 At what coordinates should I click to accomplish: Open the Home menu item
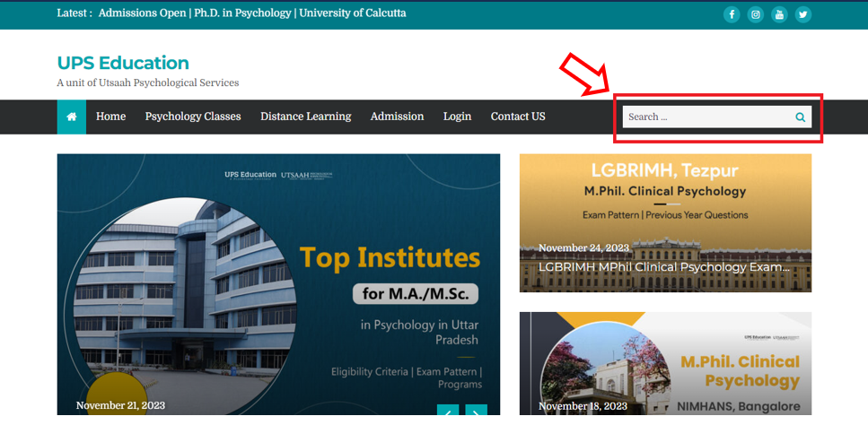point(110,117)
